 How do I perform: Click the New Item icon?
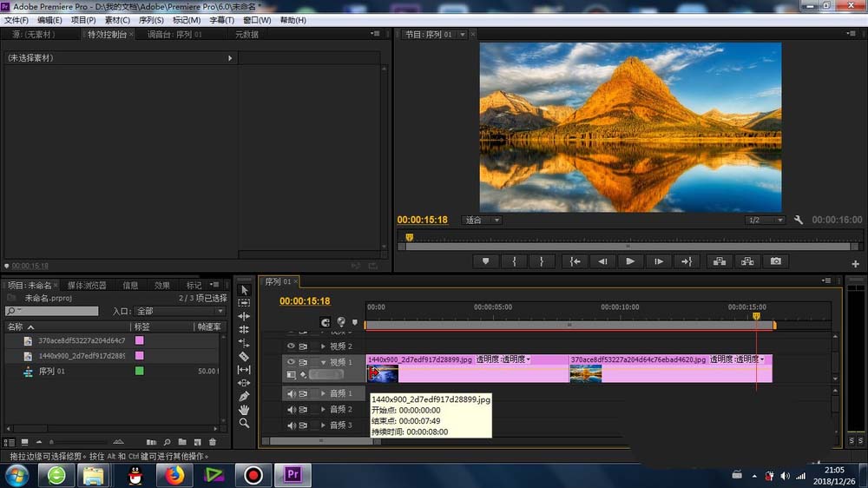click(198, 442)
